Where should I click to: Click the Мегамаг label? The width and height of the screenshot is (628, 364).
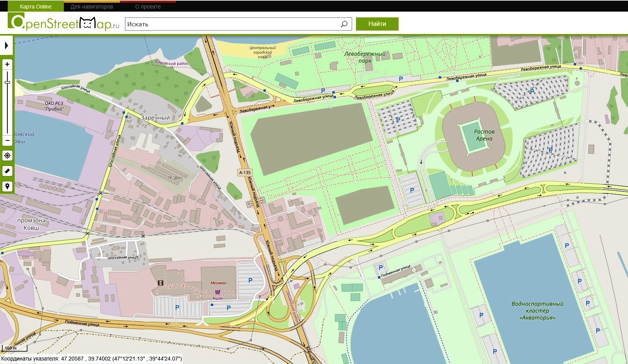[x=219, y=283]
